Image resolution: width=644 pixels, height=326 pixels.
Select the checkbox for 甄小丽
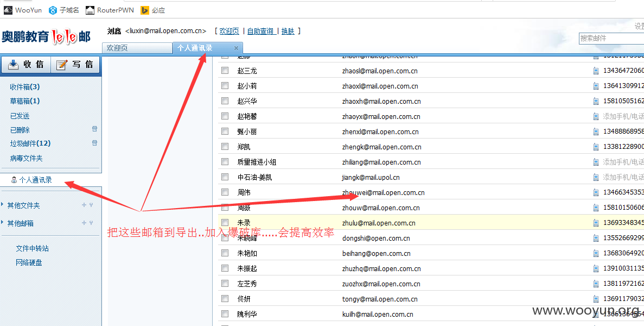(225, 131)
